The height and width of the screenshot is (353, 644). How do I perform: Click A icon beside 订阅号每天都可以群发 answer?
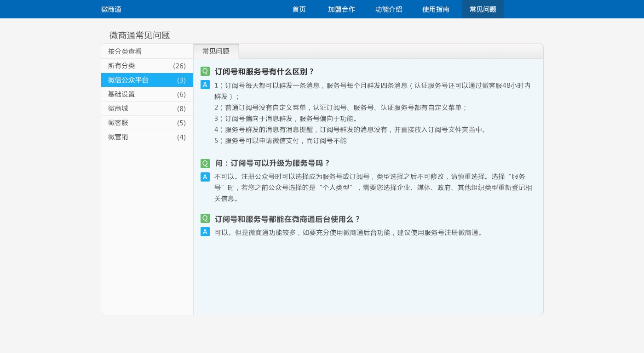tap(205, 85)
